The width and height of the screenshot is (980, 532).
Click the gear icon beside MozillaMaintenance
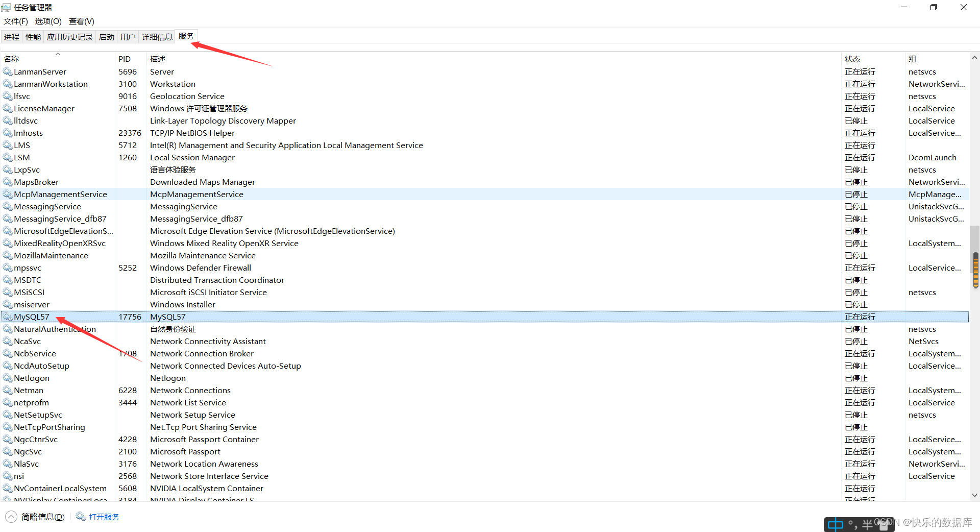[x=8, y=255]
